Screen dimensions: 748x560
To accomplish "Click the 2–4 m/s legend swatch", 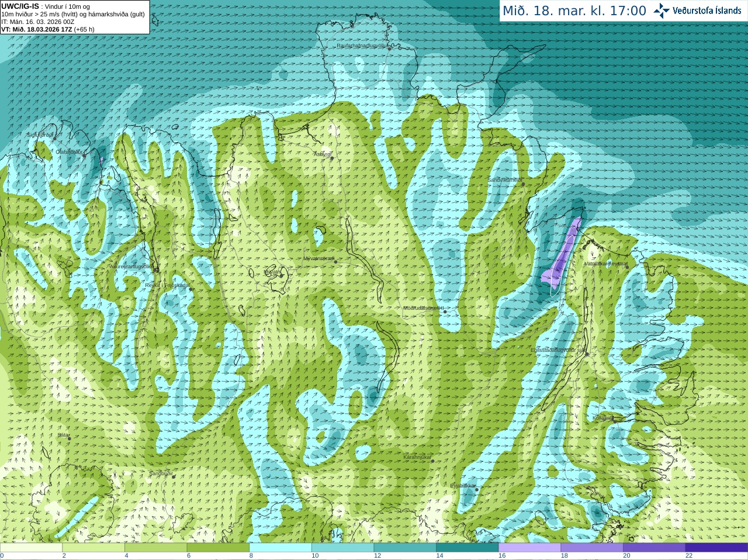I will pyautogui.click(x=93, y=548).
